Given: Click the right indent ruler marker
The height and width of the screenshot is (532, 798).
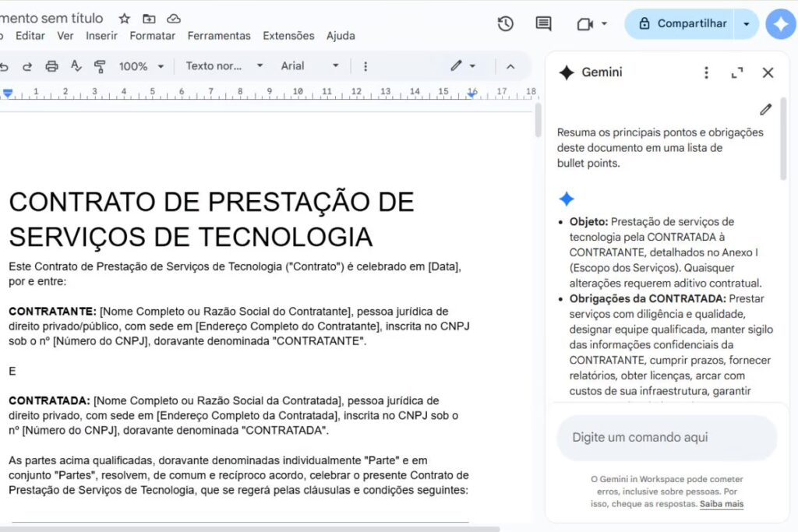Looking at the screenshot, I should click(472, 93).
